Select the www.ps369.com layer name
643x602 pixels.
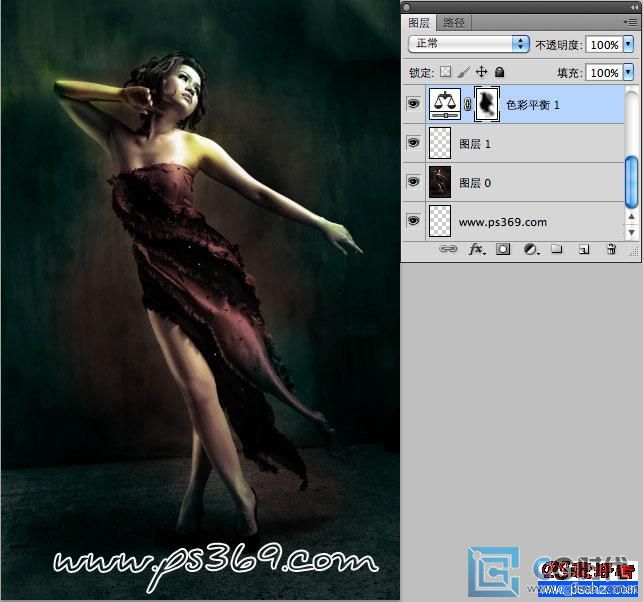tap(502, 222)
